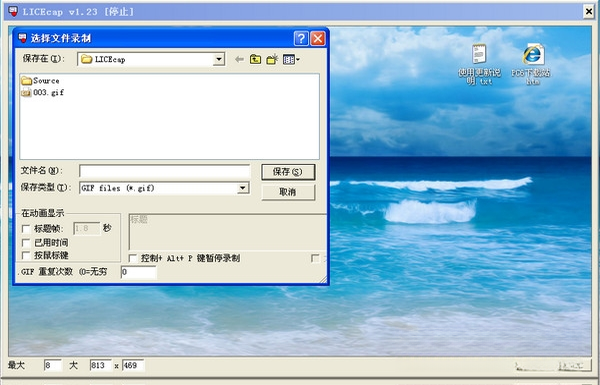Viewport: 600px width, 385px height.
Task: Enable the 标题帧 checkbox
Action: [26, 229]
